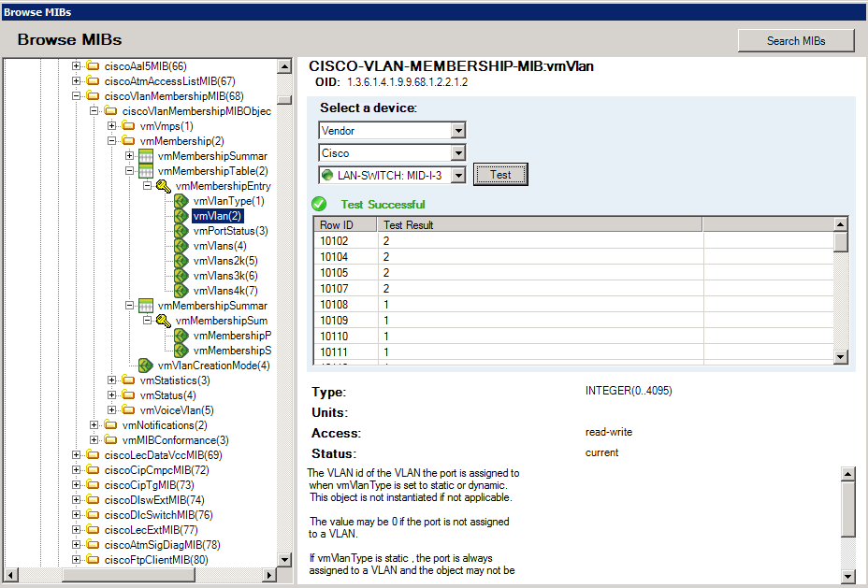
Task: Select the vmVlan(2) tree item
Action: pos(218,216)
